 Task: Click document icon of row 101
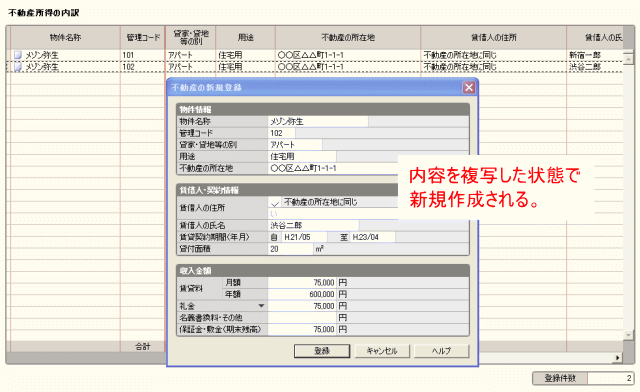point(18,55)
